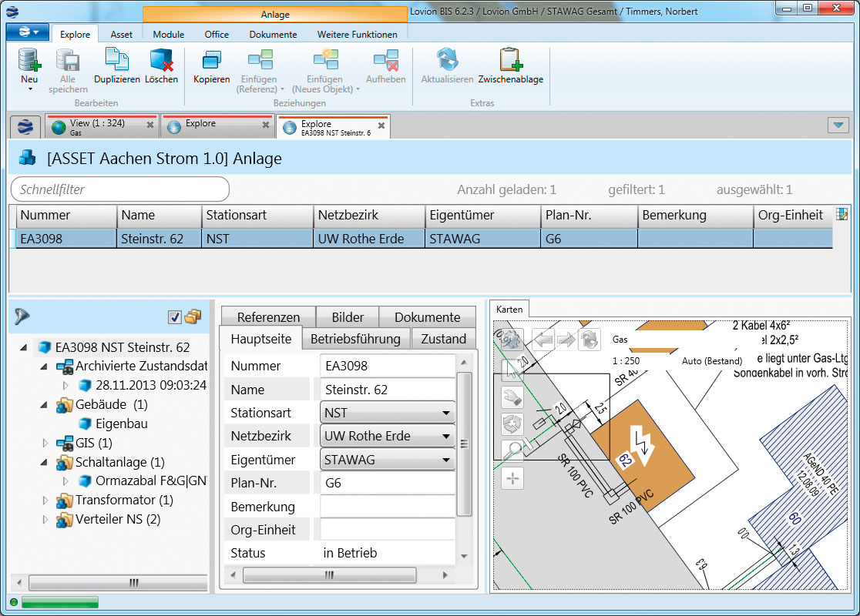Click the Bemerkung input field

coord(387,507)
